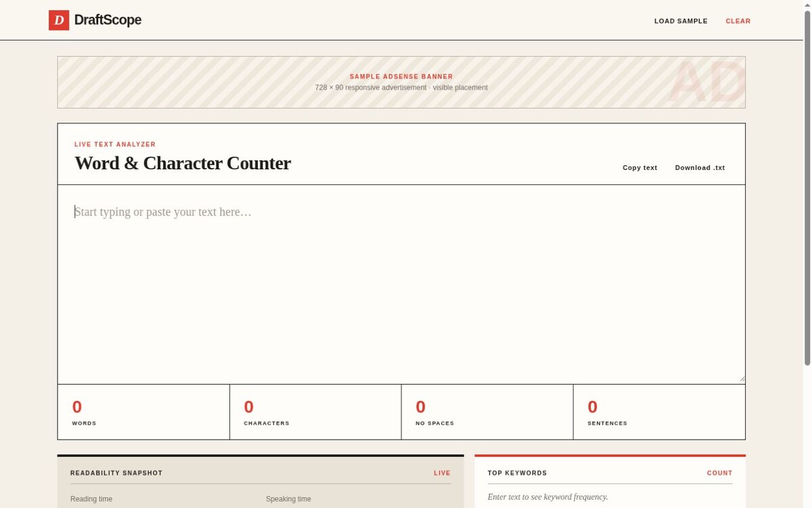Viewport: 812px width, 508px height.
Task: Click the Copy text button
Action: click(x=640, y=167)
